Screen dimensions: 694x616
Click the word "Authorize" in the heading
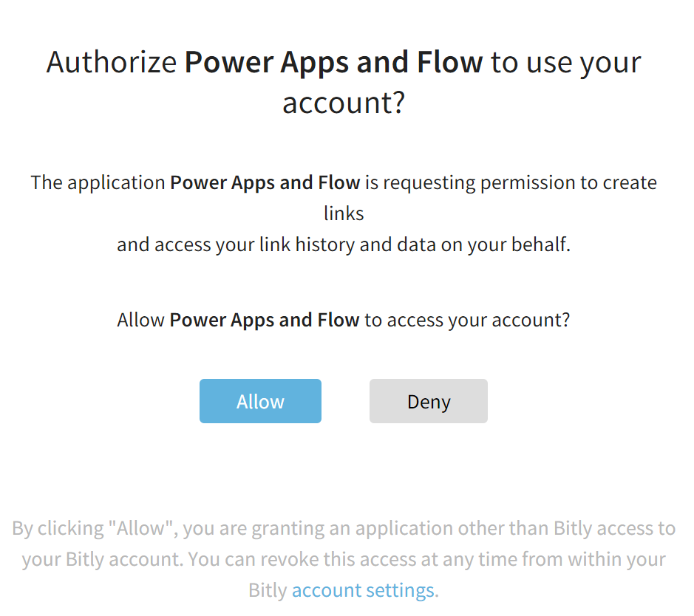point(112,62)
